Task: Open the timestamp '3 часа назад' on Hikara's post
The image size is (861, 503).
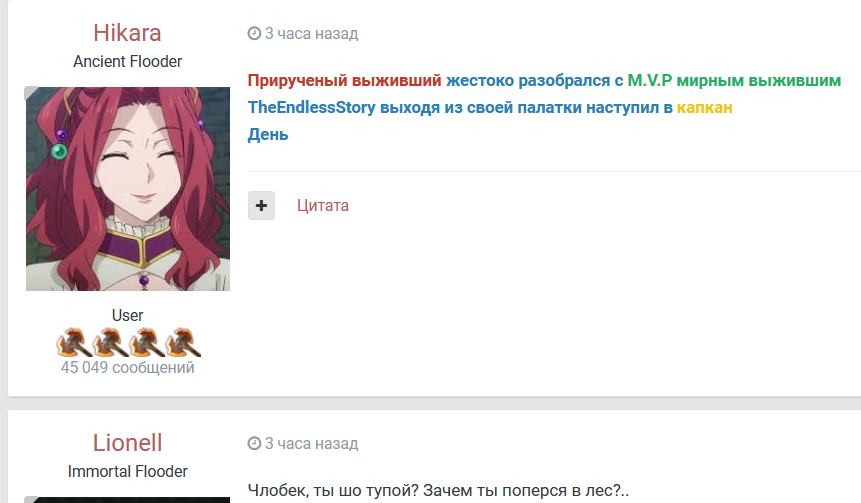Action: 311,33
